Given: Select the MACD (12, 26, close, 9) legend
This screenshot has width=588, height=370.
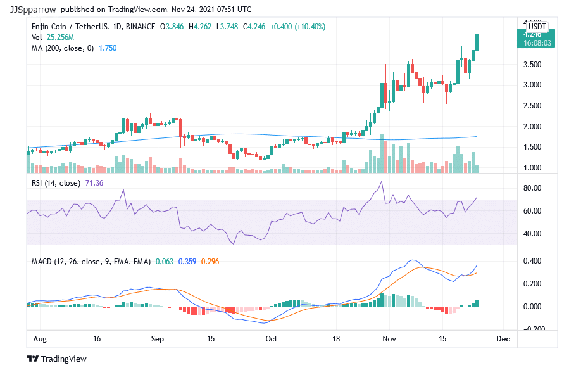Looking at the screenshot, I should coord(91,262).
